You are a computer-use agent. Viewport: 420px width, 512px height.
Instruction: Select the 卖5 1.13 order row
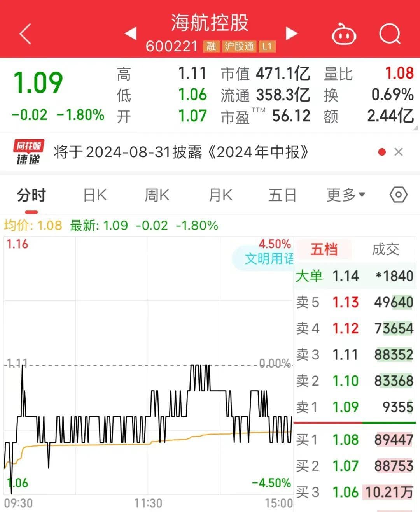(x=354, y=302)
